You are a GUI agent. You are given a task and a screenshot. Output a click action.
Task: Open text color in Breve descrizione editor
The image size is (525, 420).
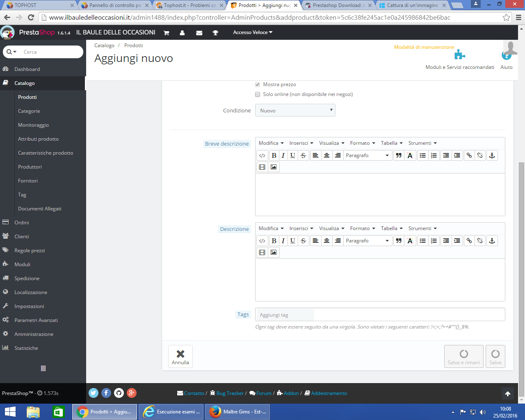click(410, 155)
